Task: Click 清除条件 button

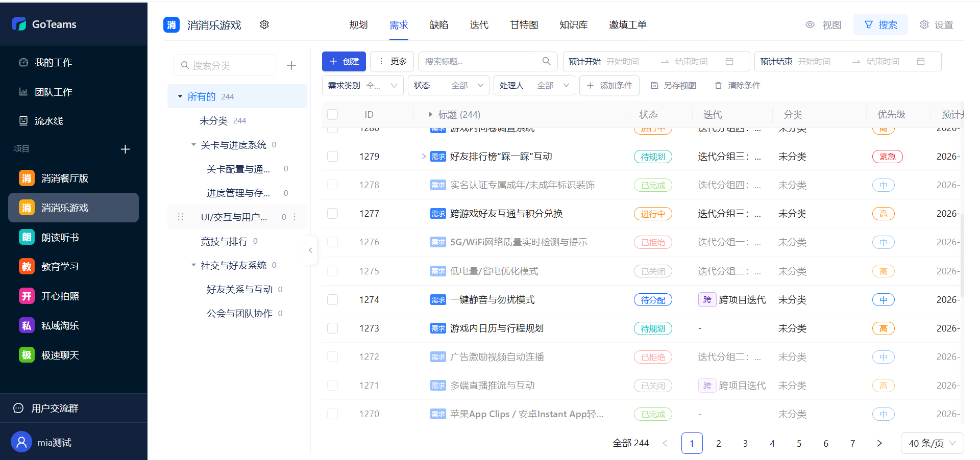Action: (x=738, y=85)
